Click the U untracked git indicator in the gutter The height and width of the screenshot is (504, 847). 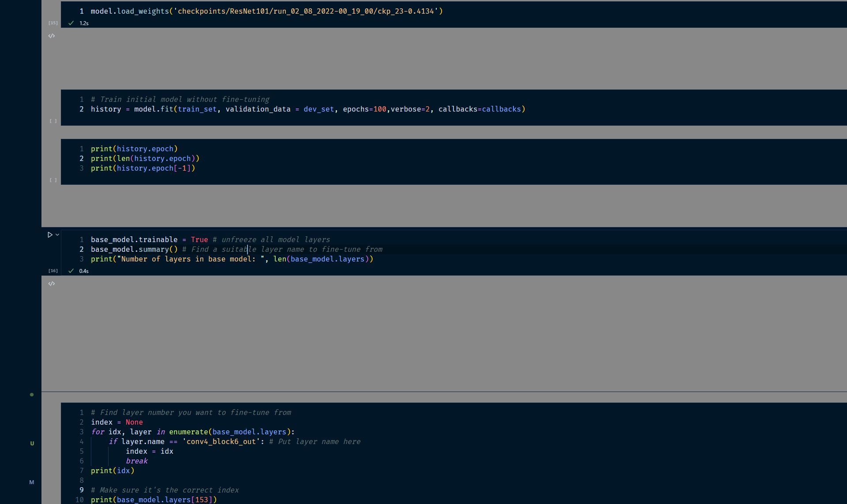coord(32,443)
